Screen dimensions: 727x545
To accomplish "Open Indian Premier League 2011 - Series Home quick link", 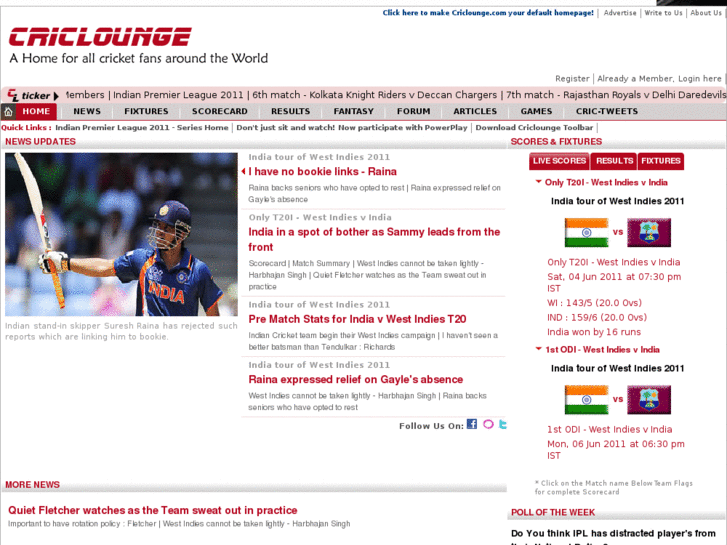I will click(x=142, y=128).
